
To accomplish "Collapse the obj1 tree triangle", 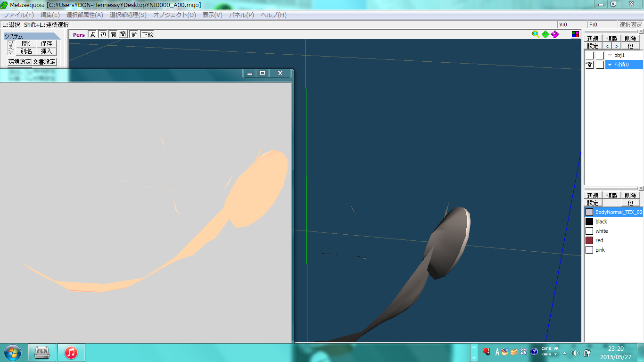I will [610, 56].
